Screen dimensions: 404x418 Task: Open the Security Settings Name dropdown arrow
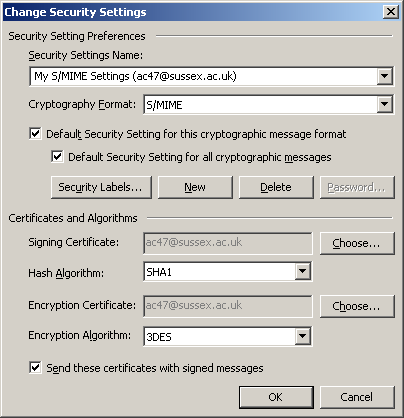click(384, 76)
